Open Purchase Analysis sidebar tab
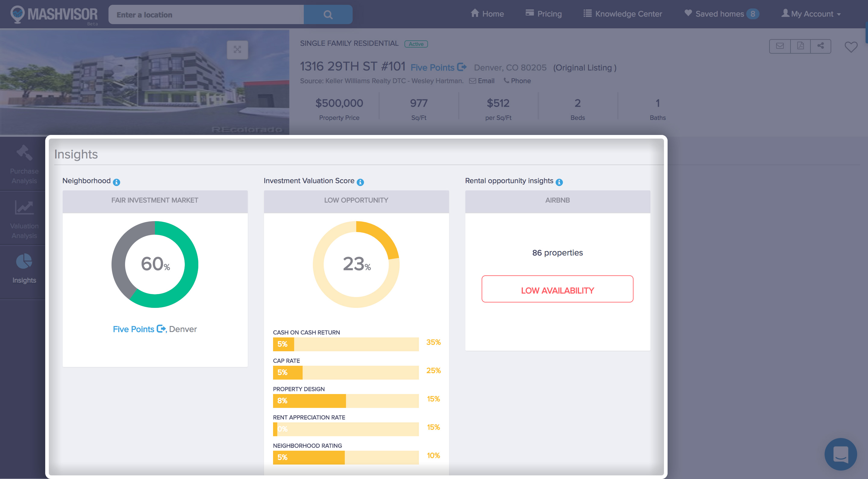The image size is (868, 479). [24, 165]
